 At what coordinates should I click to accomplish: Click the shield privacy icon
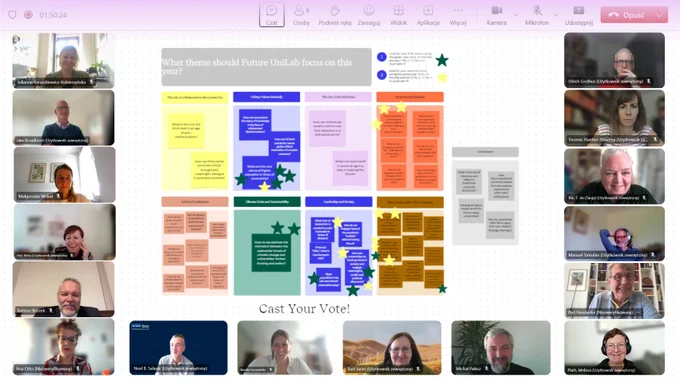(x=12, y=15)
